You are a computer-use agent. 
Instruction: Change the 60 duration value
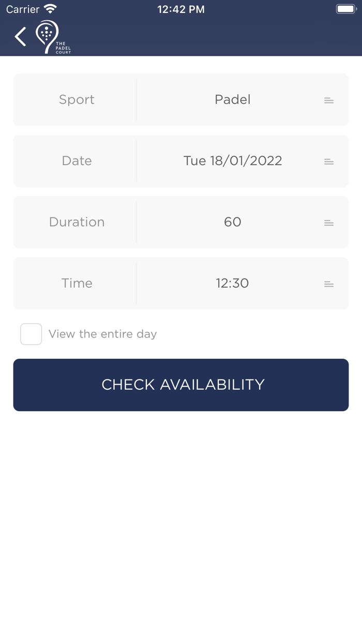coord(233,222)
